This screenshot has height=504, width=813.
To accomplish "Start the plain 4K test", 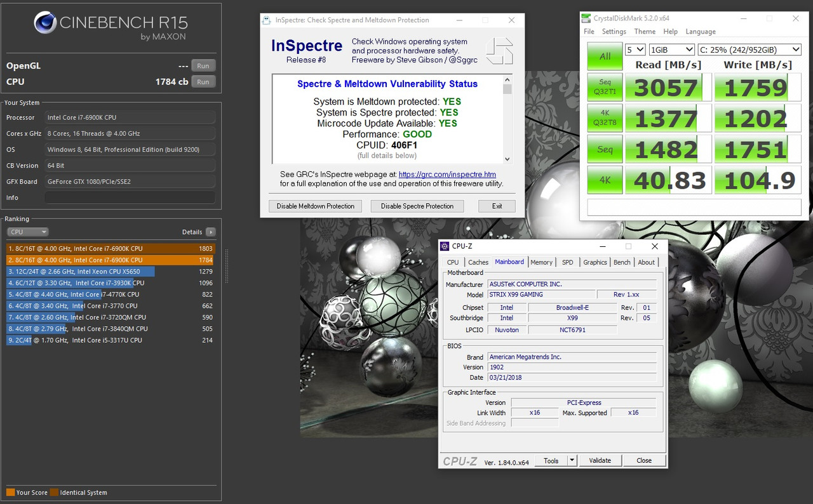I will click(x=605, y=180).
